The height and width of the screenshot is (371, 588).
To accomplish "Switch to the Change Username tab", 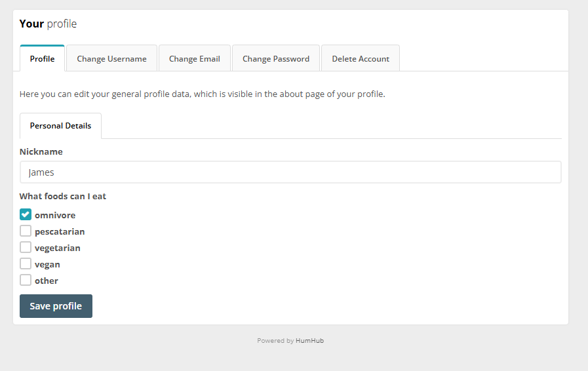I will click(111, 58).
